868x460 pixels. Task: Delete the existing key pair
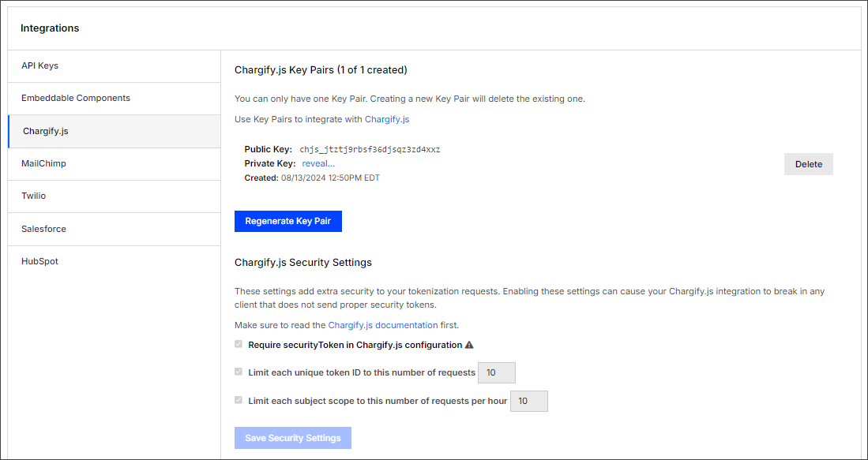point(808,164)
